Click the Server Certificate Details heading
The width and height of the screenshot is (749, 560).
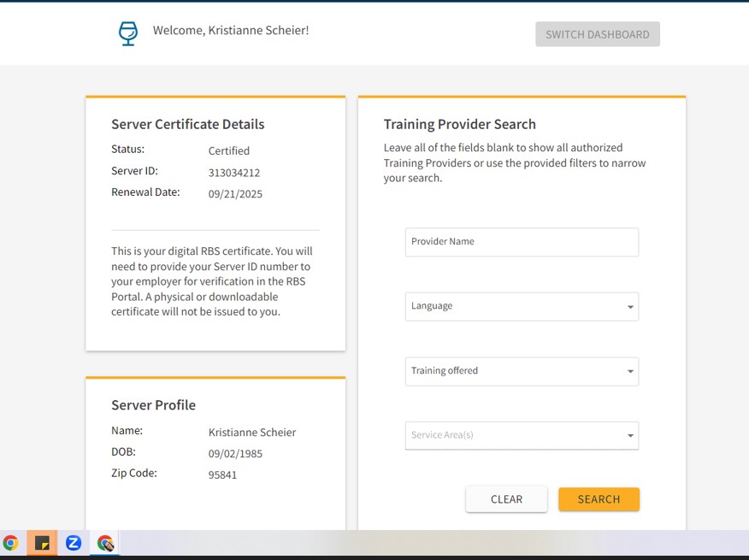188,124
